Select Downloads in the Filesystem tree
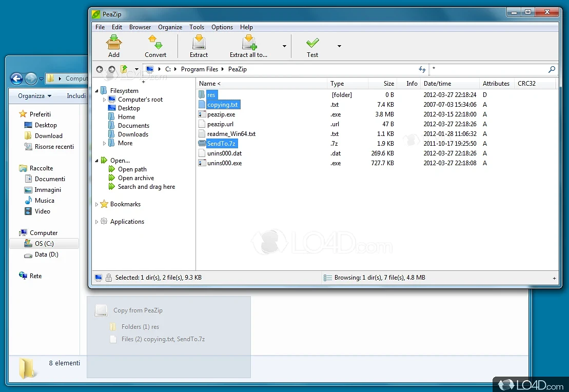The height and width of the screenshot is (392, 569). point(133,134)
